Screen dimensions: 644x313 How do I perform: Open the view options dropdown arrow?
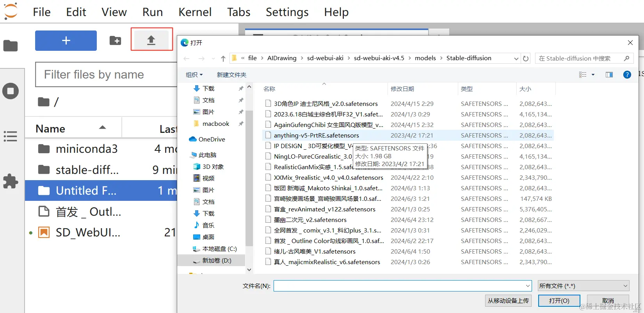pos(593,75)
